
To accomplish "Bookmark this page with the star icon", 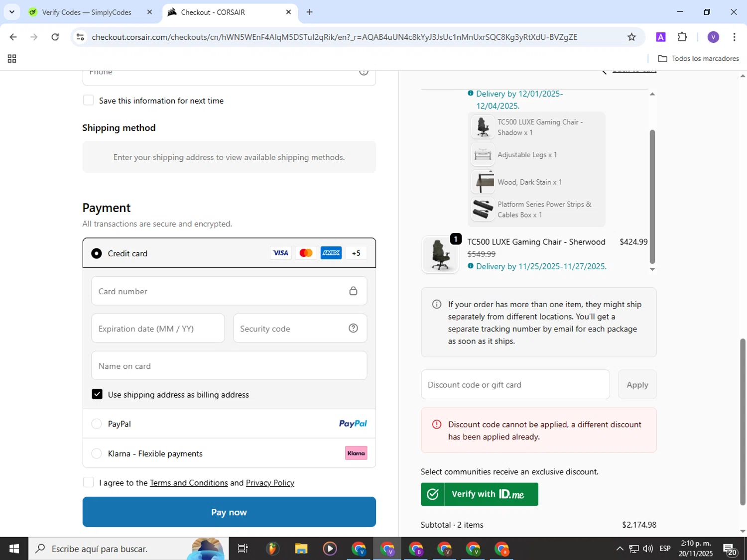I will pyautogui.click(x=631, y=37).
